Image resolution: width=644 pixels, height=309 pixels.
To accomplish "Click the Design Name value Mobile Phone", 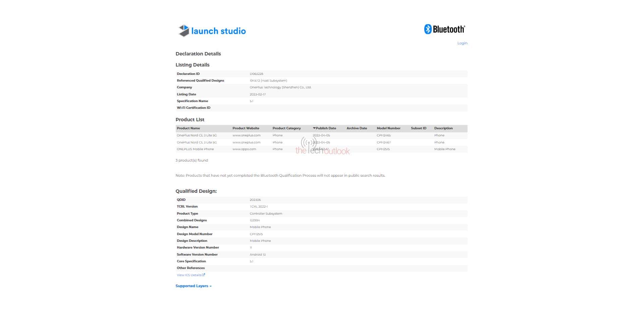I will (x=260, y=227).
